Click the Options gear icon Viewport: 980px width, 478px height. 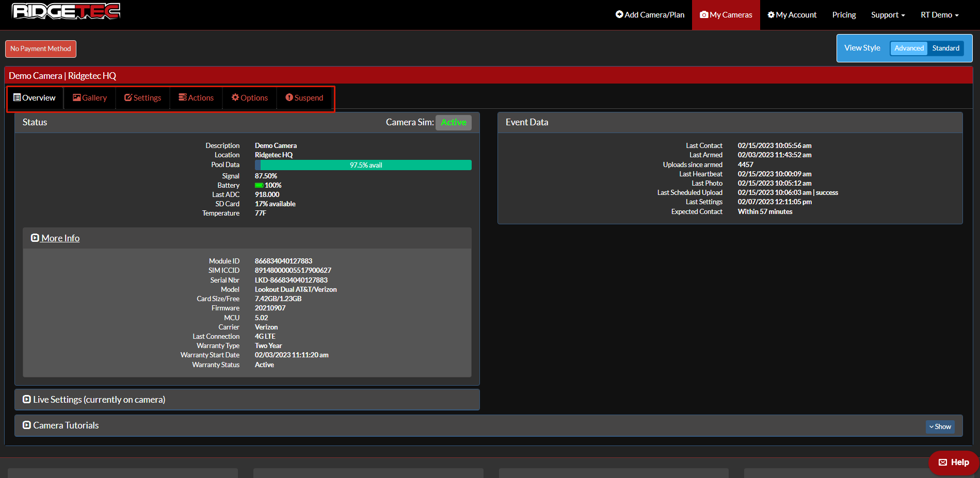pyautogui.click(x=235, y=97)
